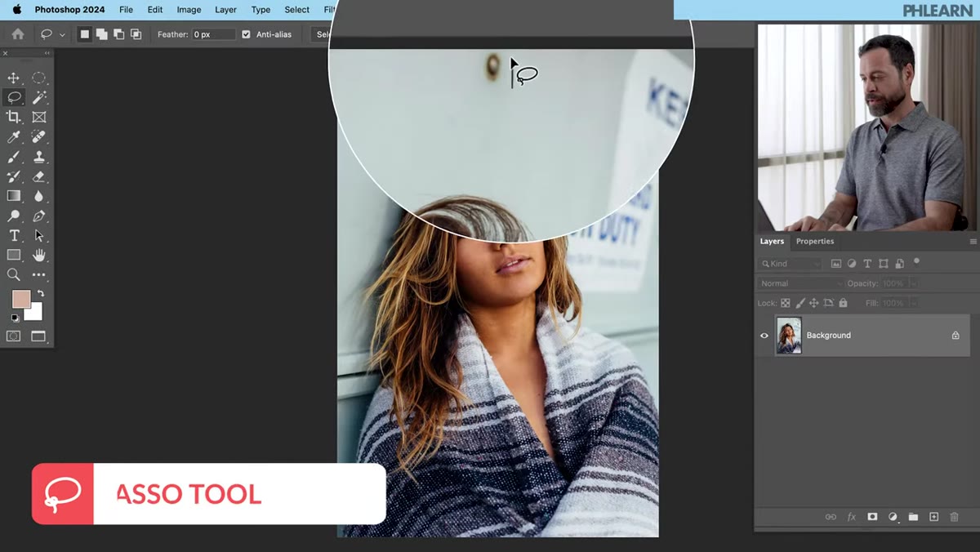
Task: Change screen mode icon in toolbar
Action: 38,336
